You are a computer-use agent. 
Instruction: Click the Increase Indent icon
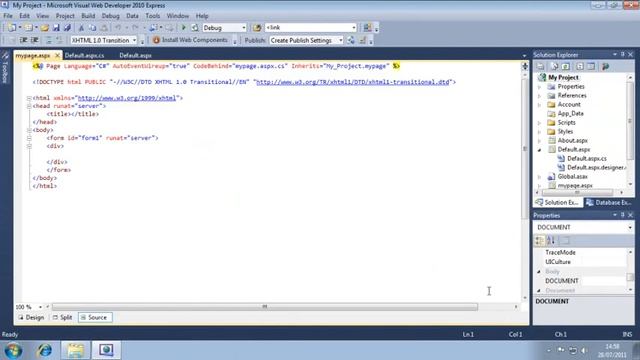pos(35,40)
